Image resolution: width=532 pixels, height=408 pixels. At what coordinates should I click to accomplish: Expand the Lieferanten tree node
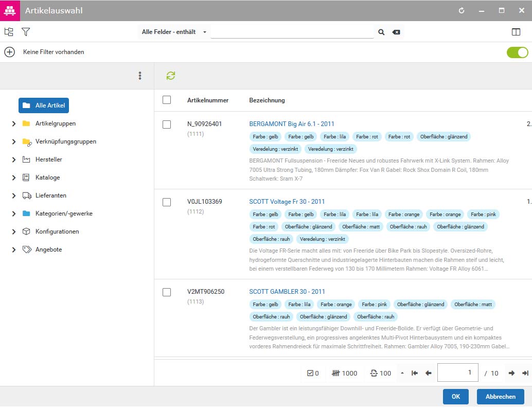tap(13, 196)
